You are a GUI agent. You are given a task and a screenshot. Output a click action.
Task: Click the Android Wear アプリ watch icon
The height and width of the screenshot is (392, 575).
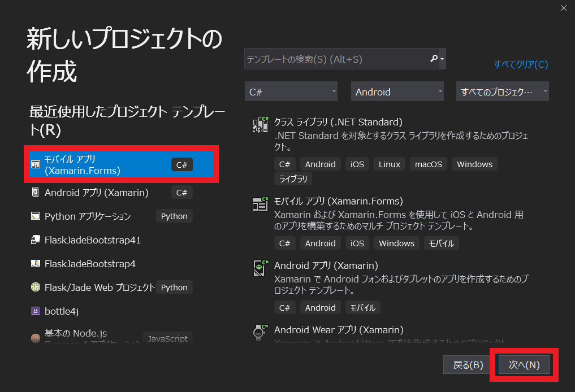[x=260, y=332]
